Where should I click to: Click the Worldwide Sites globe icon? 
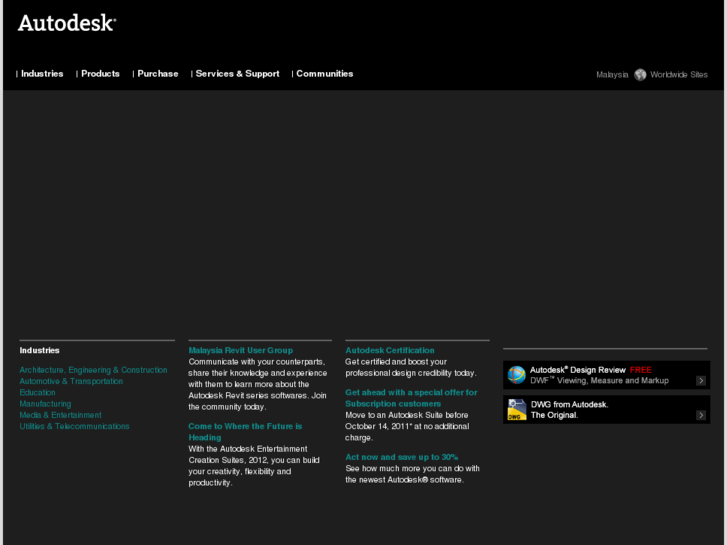tap(640, 75)
